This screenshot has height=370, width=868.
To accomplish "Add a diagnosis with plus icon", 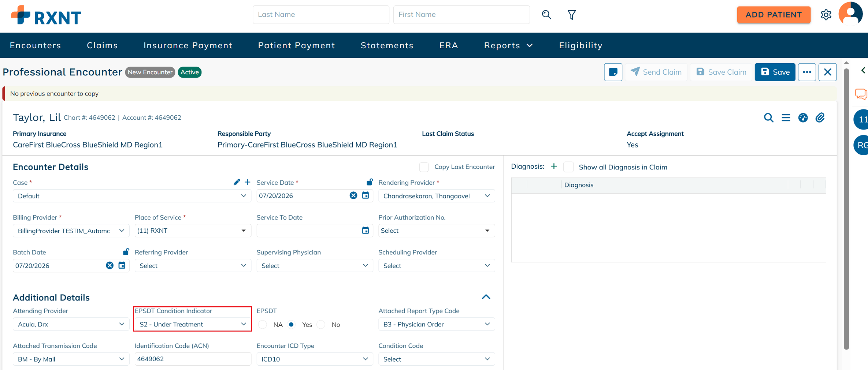I will (554, 167).
